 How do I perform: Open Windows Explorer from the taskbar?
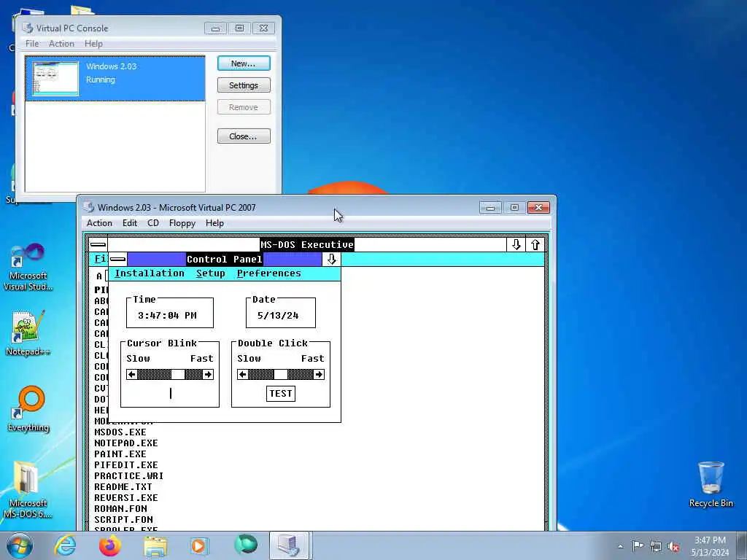pos(155,545)
